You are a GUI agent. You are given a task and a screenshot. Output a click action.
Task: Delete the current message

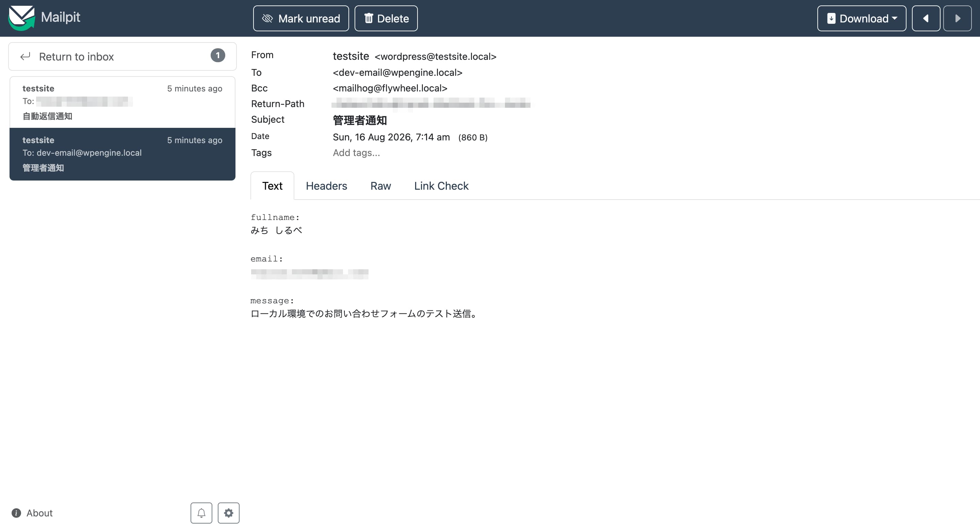click(386, 18)
